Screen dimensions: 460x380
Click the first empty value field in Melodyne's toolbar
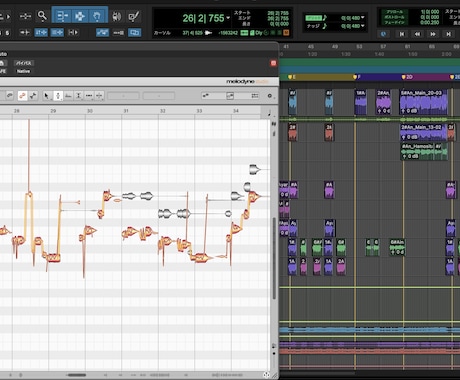[x=123, y=96]
